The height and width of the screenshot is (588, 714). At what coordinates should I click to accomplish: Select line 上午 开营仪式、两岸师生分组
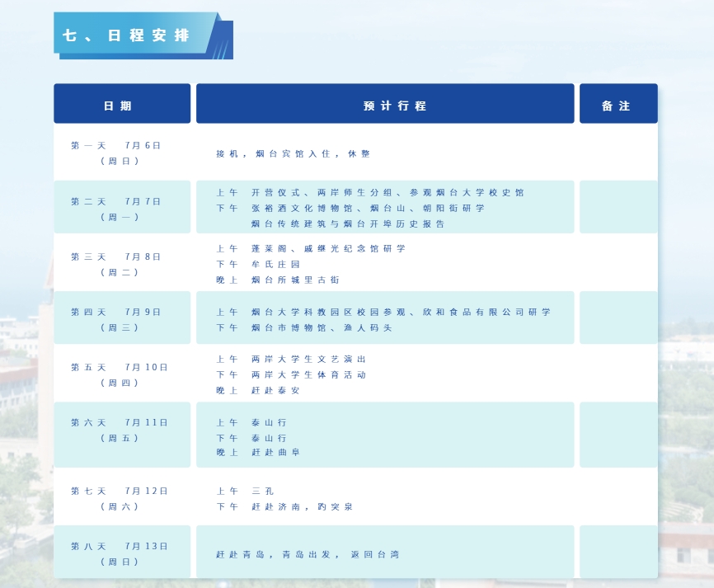pyautogui.click(x=369, y=193)
